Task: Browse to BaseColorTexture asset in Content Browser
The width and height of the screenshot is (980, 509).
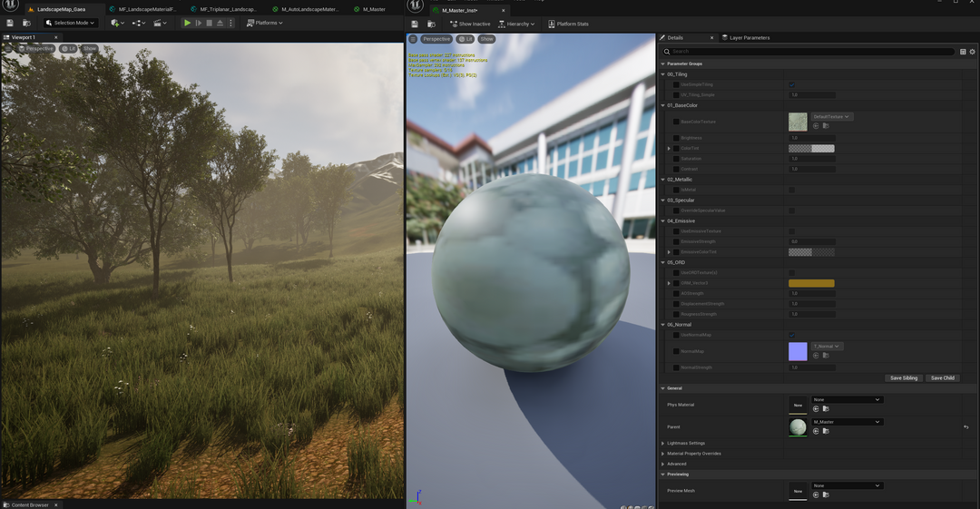Action: [826, 126]
